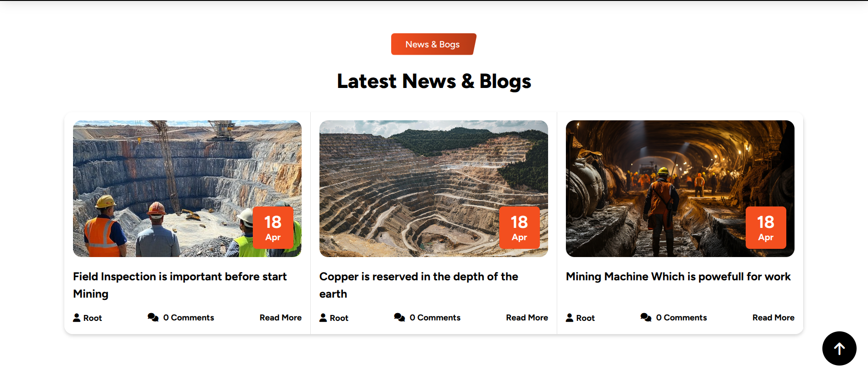This screenshot has height=371, width=868.
Task: Click the 18 Apr date badge on tunnel image
Action: click(x=766, y=227)
